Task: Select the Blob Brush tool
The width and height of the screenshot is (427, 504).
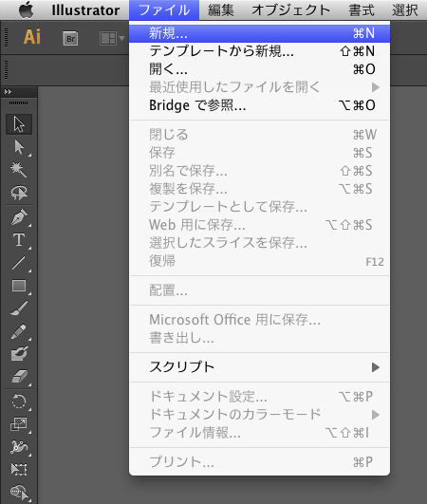Action: (19, 354)
